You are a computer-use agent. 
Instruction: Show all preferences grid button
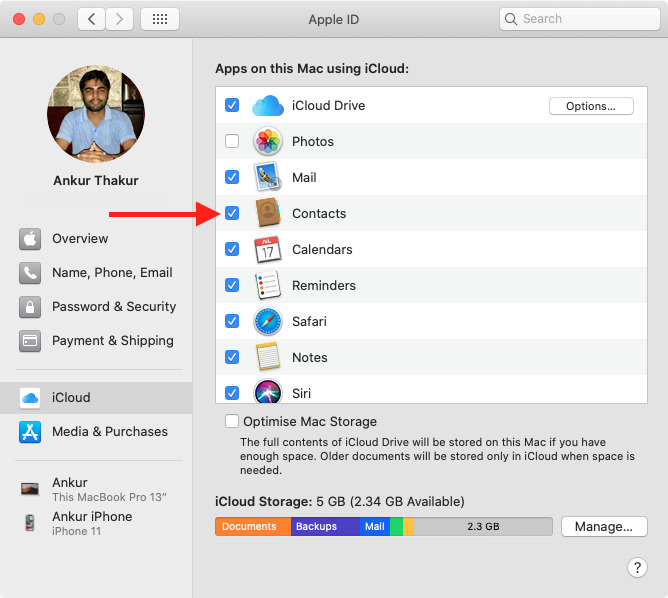[160, 19]
